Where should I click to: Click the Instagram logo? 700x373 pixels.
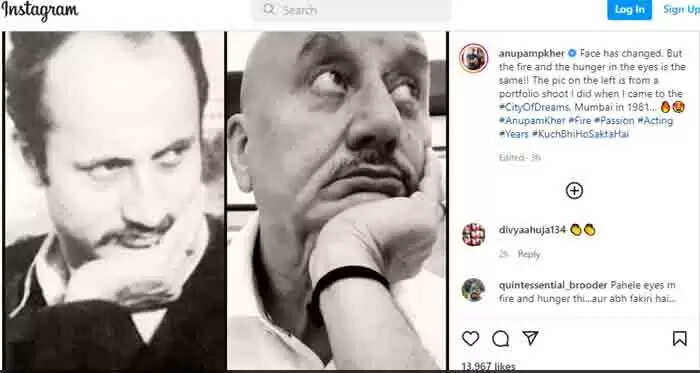coord(40,11)
